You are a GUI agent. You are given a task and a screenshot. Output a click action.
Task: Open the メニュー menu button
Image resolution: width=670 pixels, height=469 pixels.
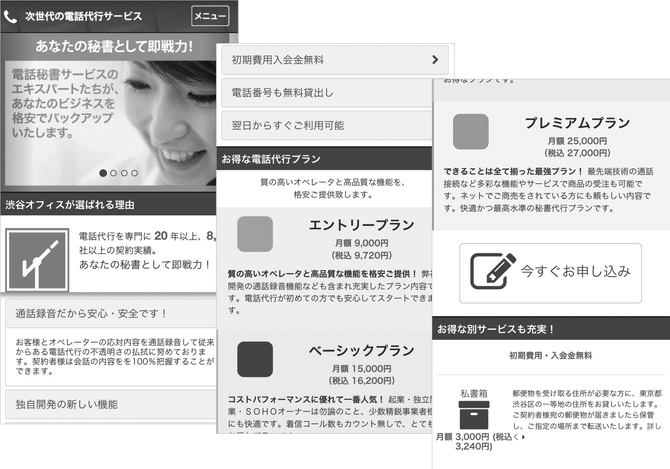tap(209, 17)
